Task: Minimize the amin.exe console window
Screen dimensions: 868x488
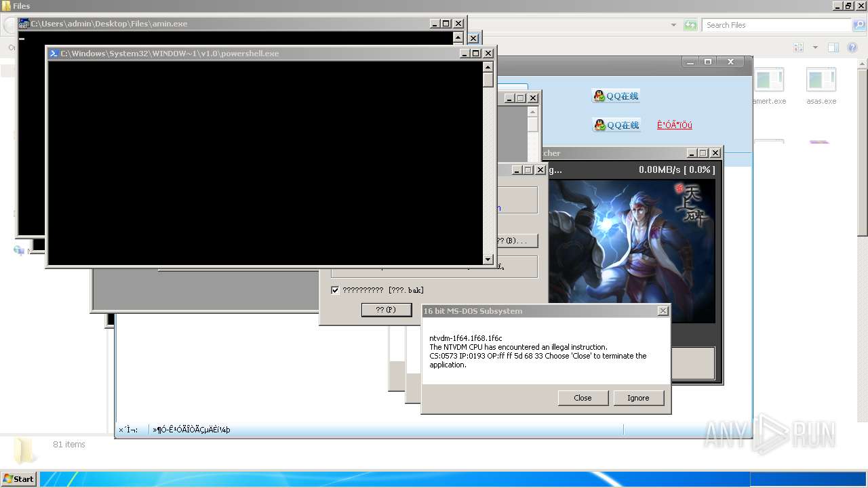Action: (x=435, y=23)
